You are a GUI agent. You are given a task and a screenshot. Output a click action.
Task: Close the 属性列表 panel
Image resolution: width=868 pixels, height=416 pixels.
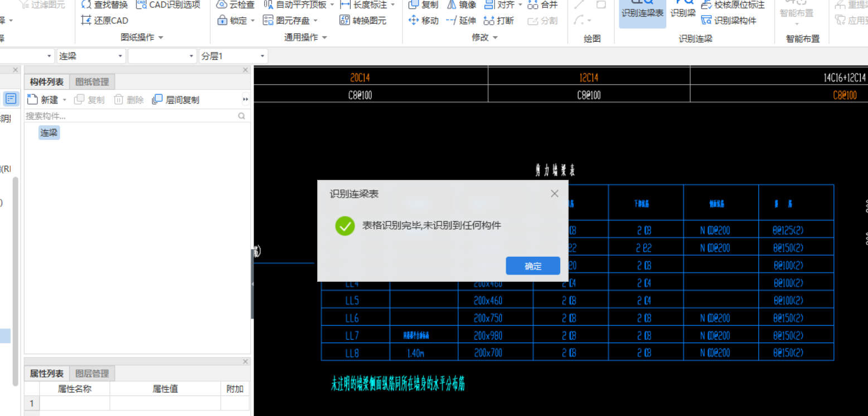pos(245,362)
